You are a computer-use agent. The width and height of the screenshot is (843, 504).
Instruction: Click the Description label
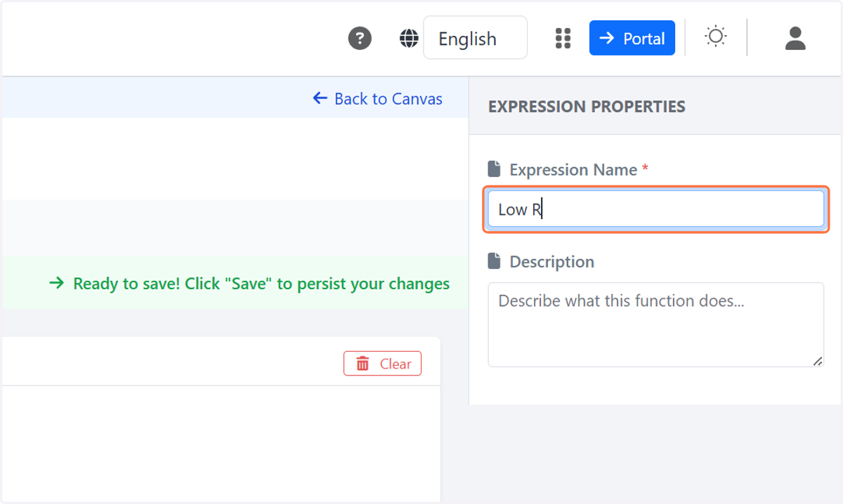coord(551,261)
